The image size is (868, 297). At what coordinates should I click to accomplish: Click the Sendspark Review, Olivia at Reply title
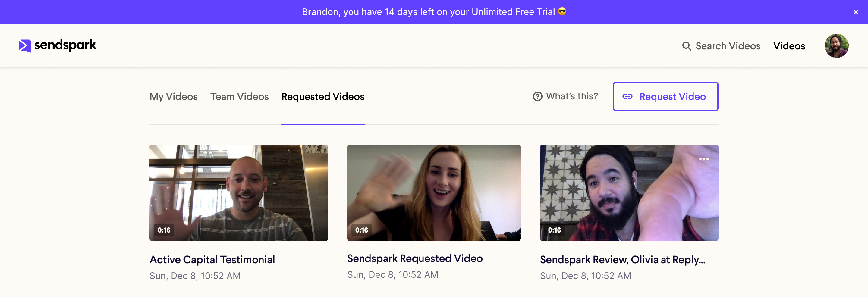622,260
